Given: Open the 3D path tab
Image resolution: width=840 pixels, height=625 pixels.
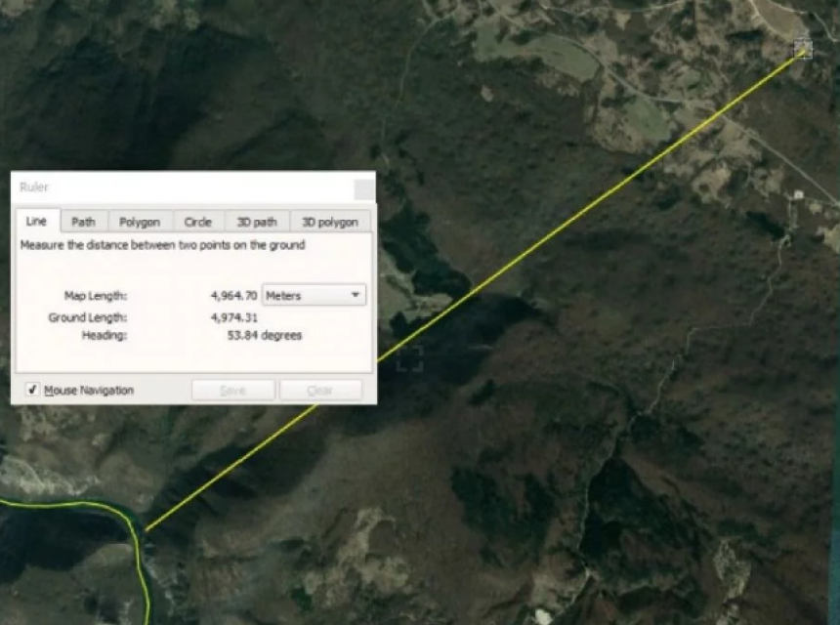Looking at the screenshot, I should 256,222.
